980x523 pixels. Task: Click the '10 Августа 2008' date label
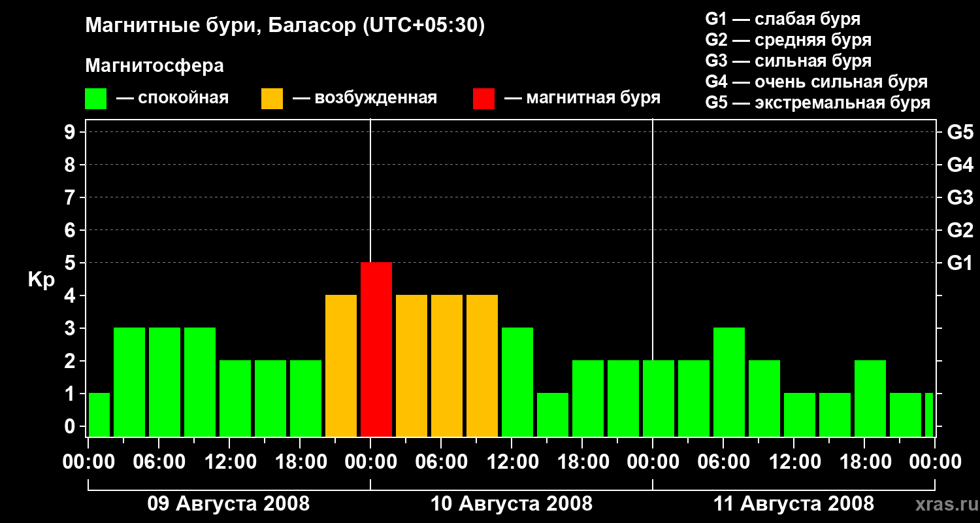click(x=512, y=504)
